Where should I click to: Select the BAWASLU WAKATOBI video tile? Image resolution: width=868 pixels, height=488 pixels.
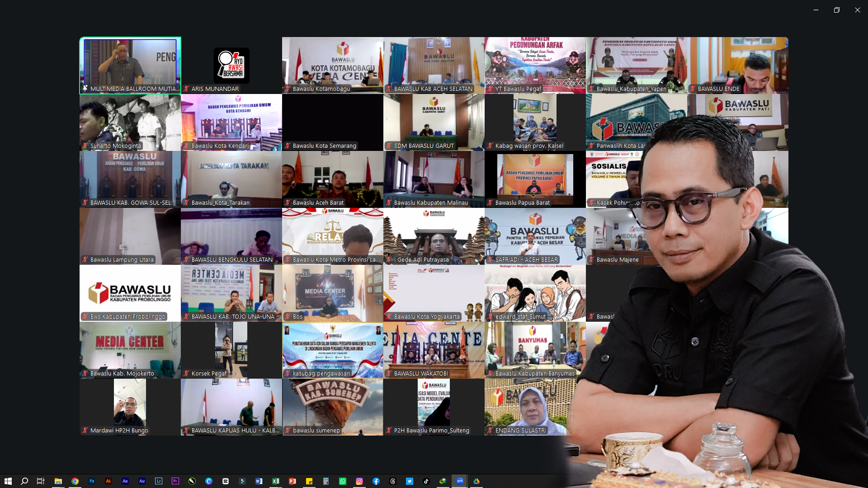tap(434, 350)
